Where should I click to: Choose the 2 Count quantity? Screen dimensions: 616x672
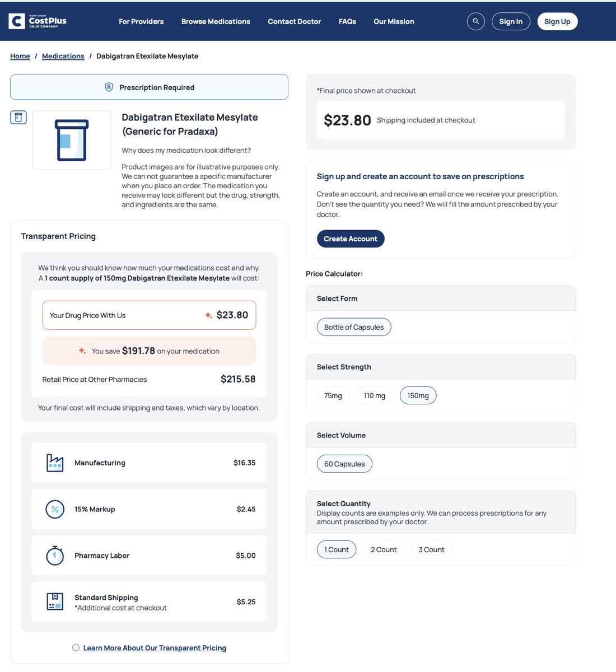pos(384,549)
